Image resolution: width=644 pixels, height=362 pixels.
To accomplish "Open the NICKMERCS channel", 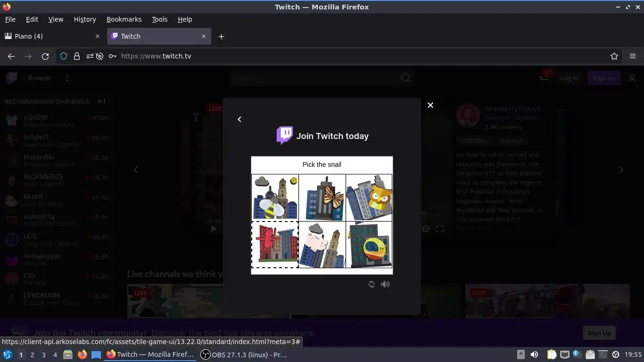I will 57,180.
